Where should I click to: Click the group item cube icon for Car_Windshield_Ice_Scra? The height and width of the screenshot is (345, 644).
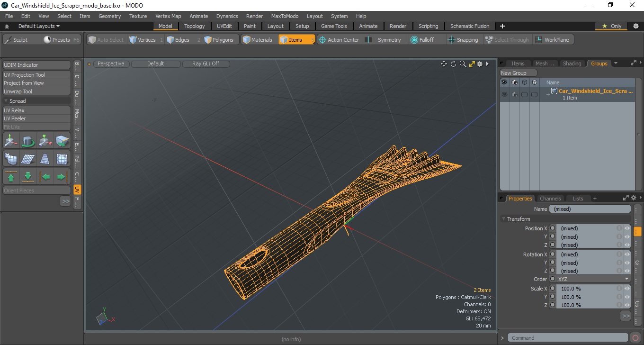(554, 91)
